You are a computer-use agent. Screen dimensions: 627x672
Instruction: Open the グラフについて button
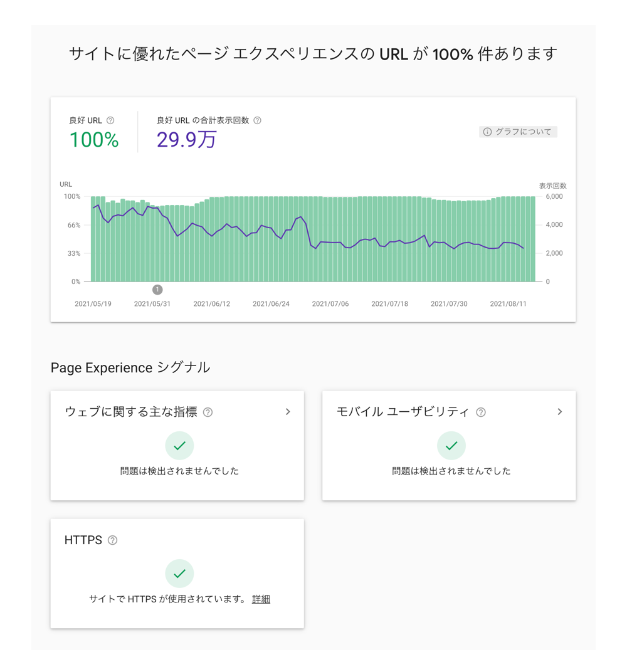[519, 132]
